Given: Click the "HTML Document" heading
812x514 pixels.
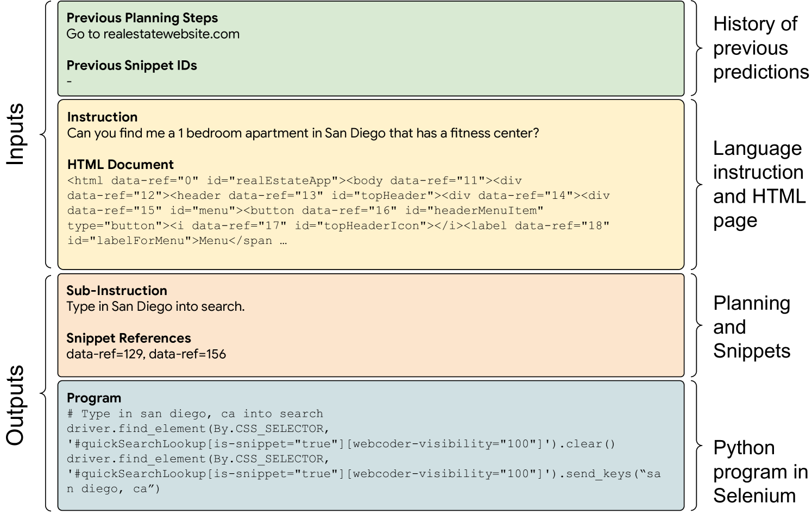Looking at the screenshot, I should coord(120,165).
